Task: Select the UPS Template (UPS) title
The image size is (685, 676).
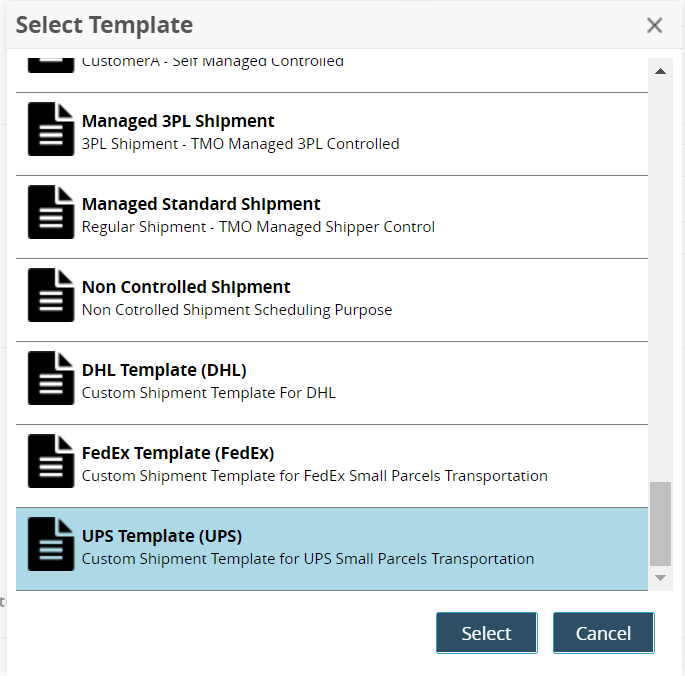Action: pyautogui.click(x=162, y=536)
